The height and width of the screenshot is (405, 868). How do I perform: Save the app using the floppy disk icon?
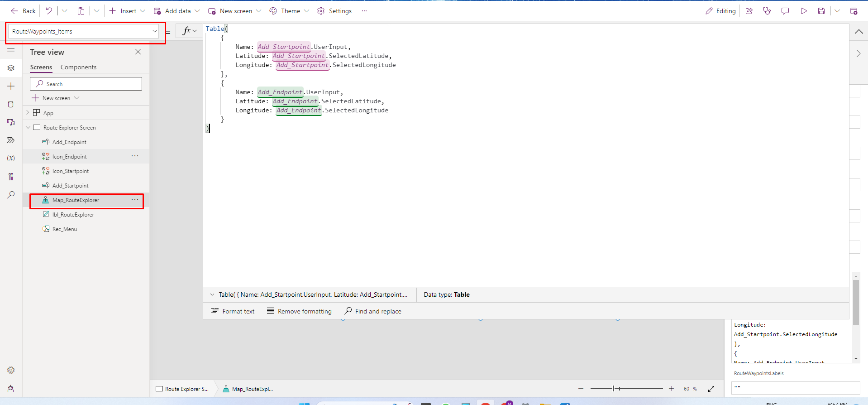tap(821, 11)
